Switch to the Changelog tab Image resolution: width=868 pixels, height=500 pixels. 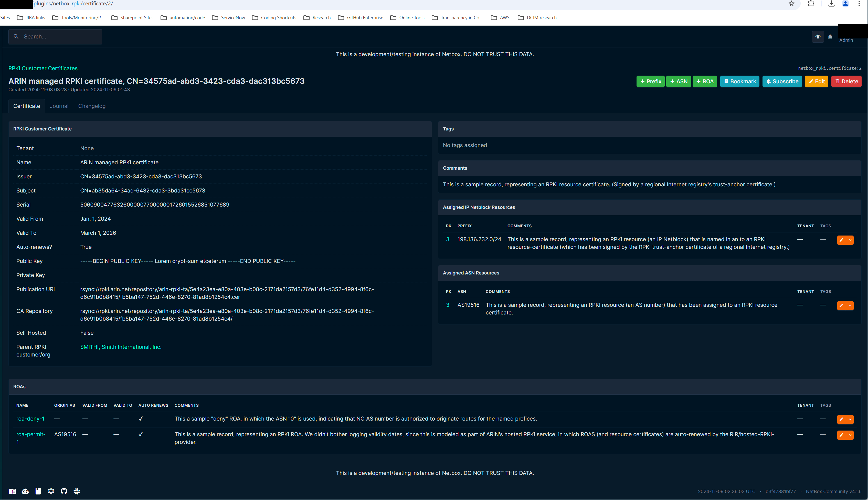coord(92,106)
